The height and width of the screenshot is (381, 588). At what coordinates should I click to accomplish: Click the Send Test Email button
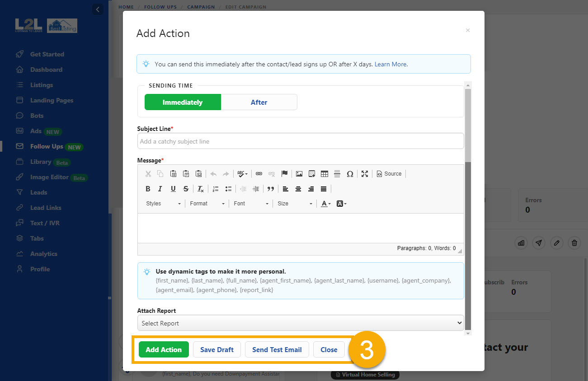(277, 349)
